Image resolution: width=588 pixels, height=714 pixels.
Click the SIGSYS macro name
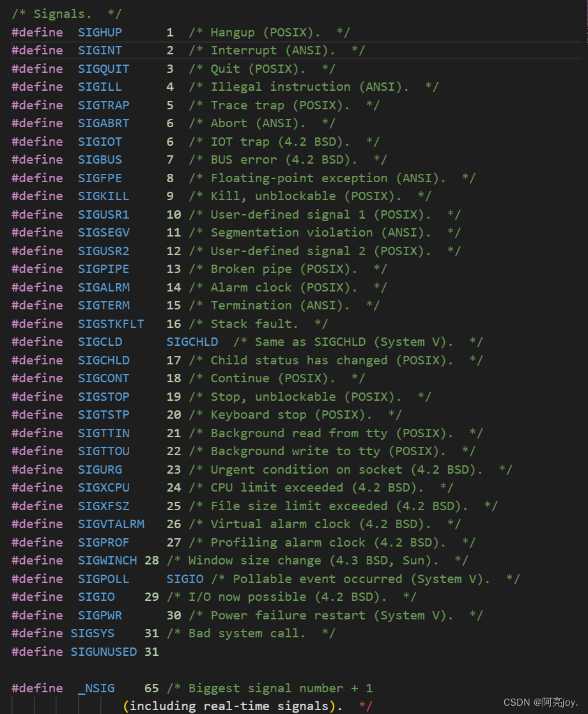pos(92,633)
